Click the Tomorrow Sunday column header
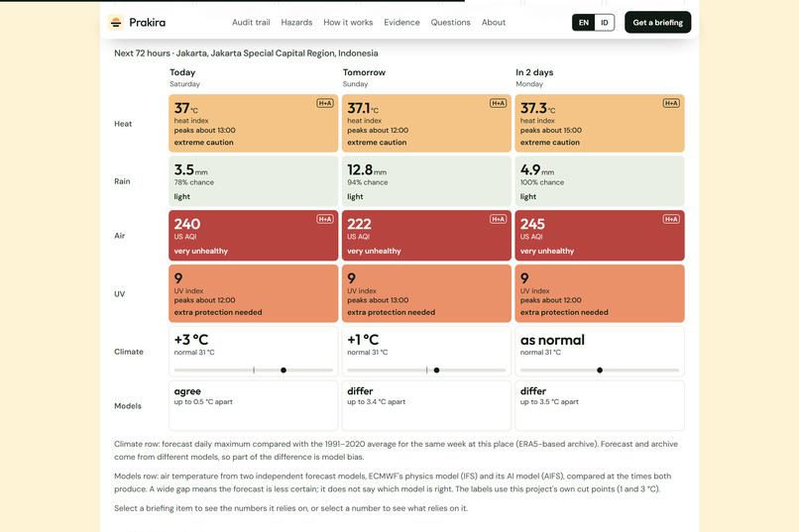This screenshot has width=799, height=532. coord(364,77)
